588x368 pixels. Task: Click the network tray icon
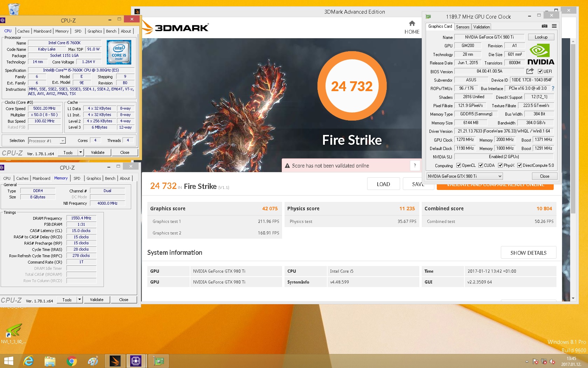click(x=544, y=361)
